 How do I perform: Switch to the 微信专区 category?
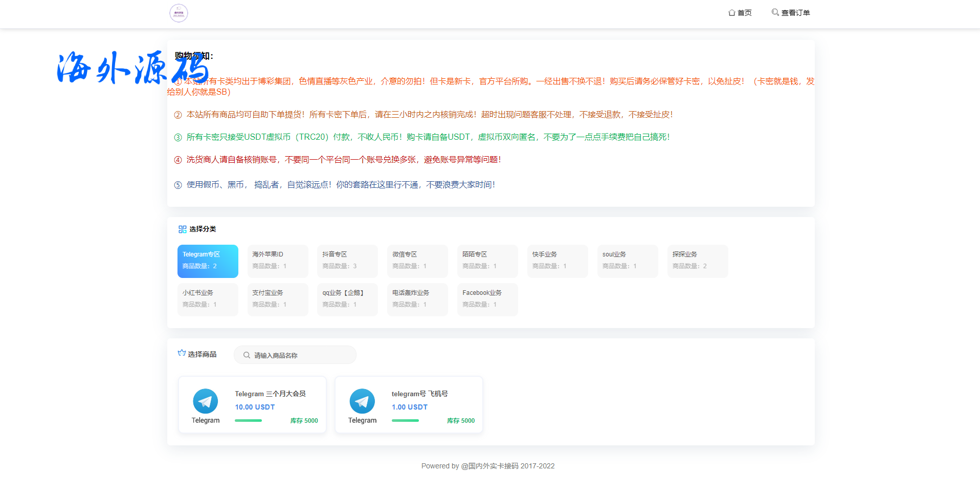coord(417,261)
